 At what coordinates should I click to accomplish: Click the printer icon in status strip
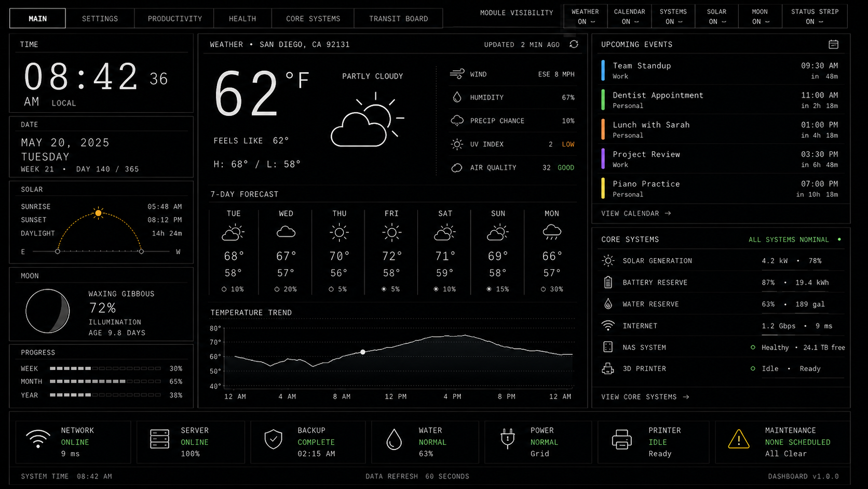tap(621, 440)
